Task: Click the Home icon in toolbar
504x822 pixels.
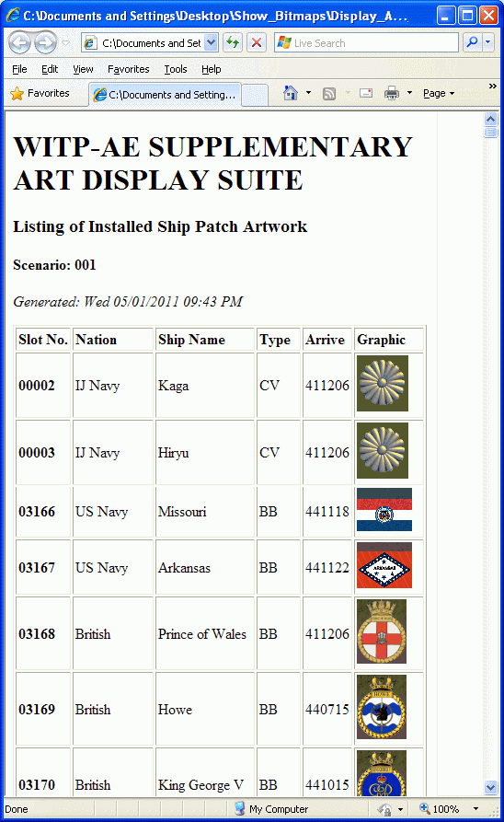Action: pyautogui.click(x=291, y=93)
